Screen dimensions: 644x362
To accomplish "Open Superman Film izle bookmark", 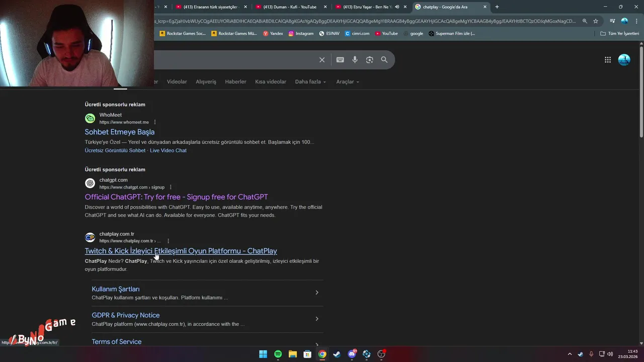I will pos(452,34).
